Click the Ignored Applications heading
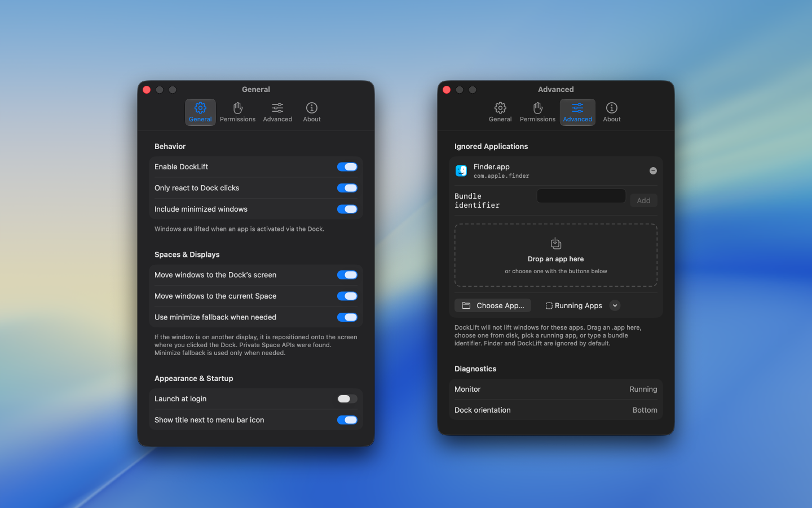The width and height of the screenshot is (812, 508). 491,146
